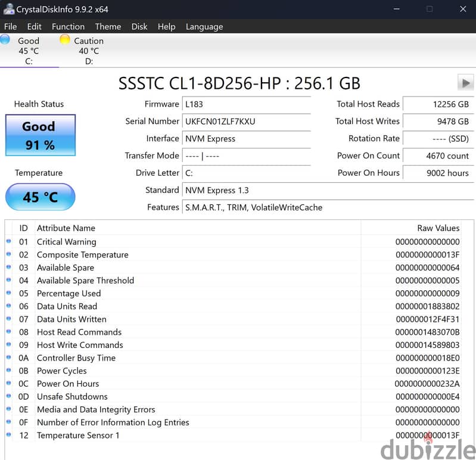The image size is (476, 460).
Task: Click the Interface field NVM Express
Action: coord(247,139)
